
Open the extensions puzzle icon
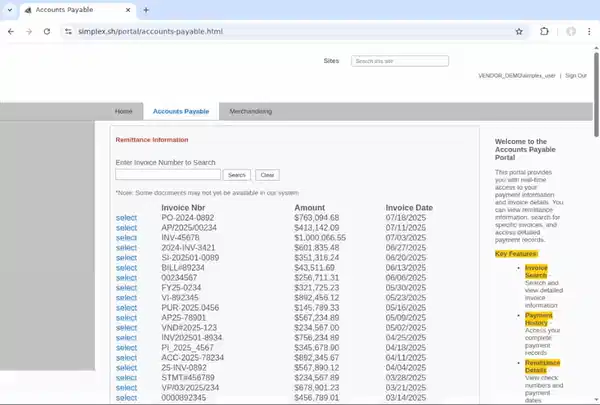[544, 31]
